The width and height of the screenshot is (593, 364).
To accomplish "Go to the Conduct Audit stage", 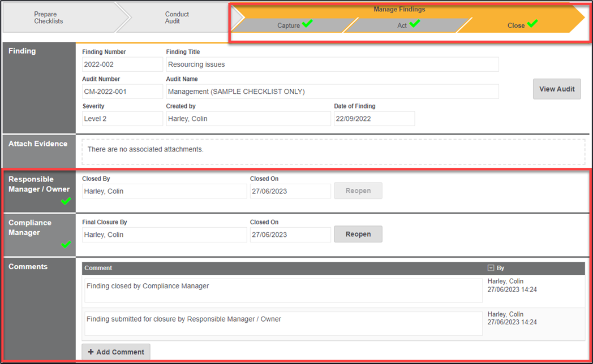I will point(177,18).
